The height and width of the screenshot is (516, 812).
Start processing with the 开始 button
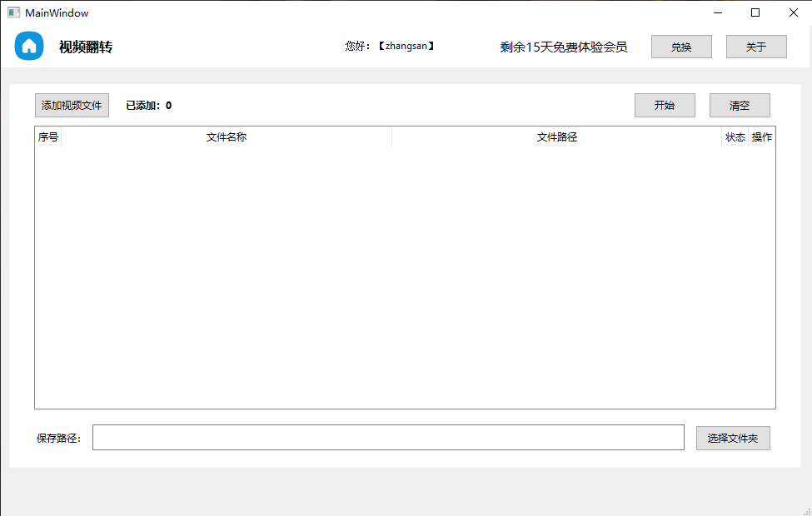[x=665, y=106]
